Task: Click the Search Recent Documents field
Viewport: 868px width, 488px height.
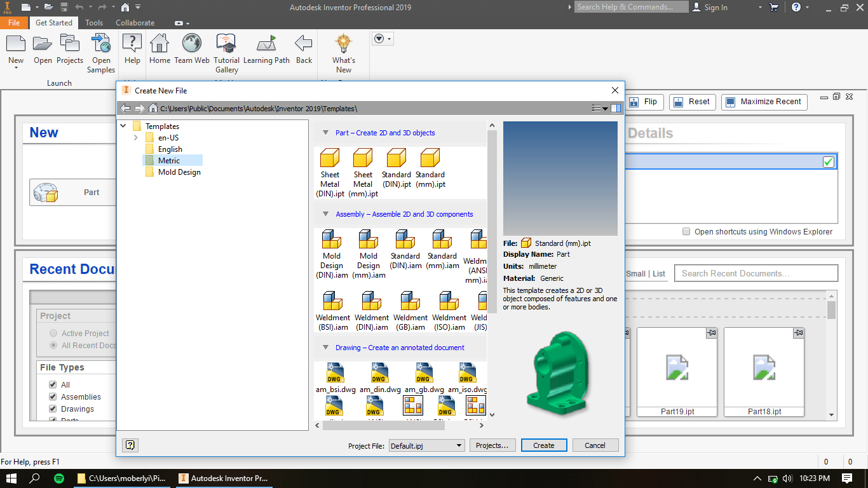Action: (x=756, y=273)
